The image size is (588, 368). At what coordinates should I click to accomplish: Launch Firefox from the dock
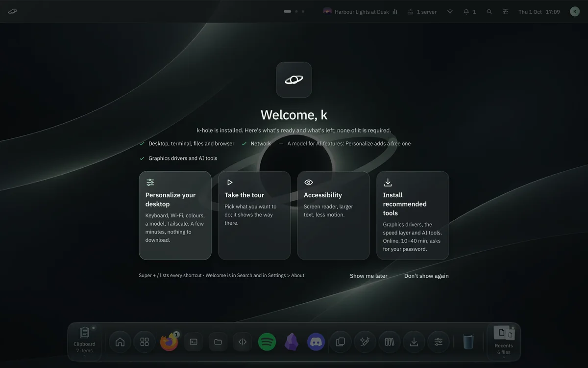tap(169, 342)
